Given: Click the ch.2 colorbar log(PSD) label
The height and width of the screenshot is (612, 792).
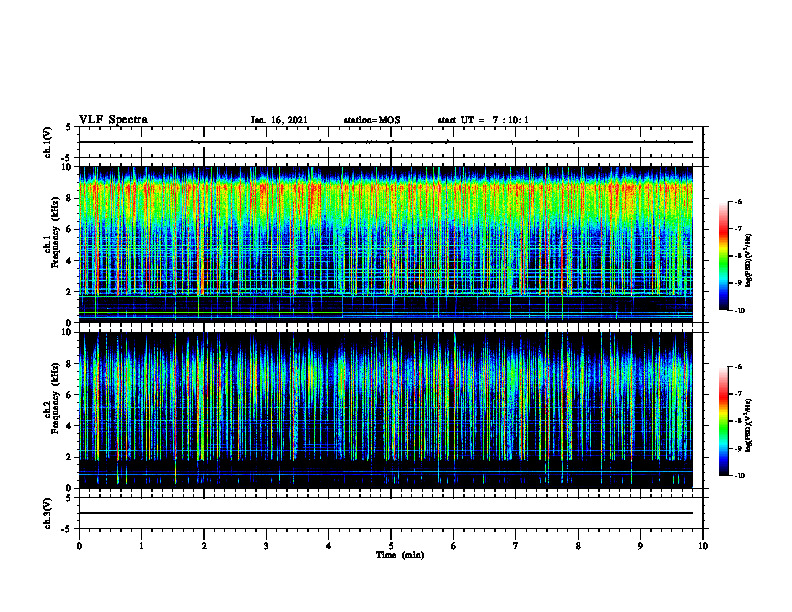Looking at the screenshot, I should (x=749, y=425).
